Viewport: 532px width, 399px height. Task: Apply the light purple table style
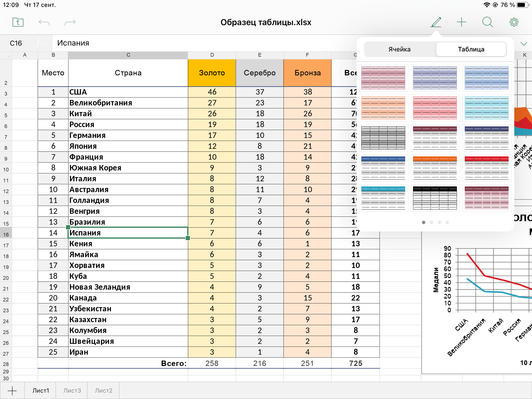435,78
